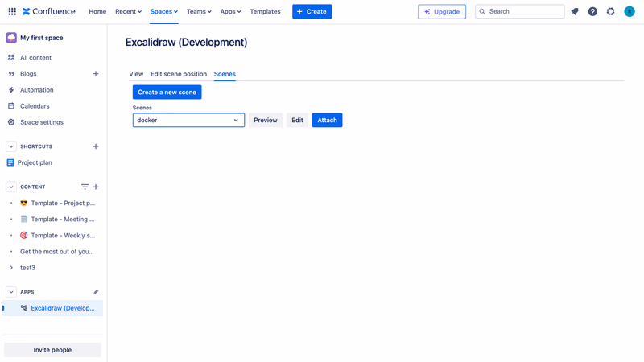Edit apps with the pencil icon
644x362 pixels.
96,292
